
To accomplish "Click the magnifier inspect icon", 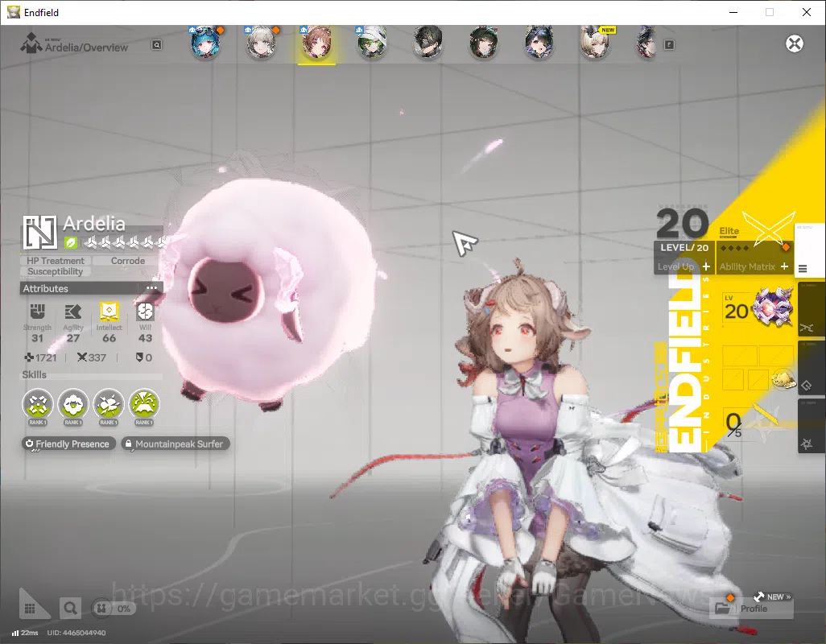I will click(x=70, y=609).
